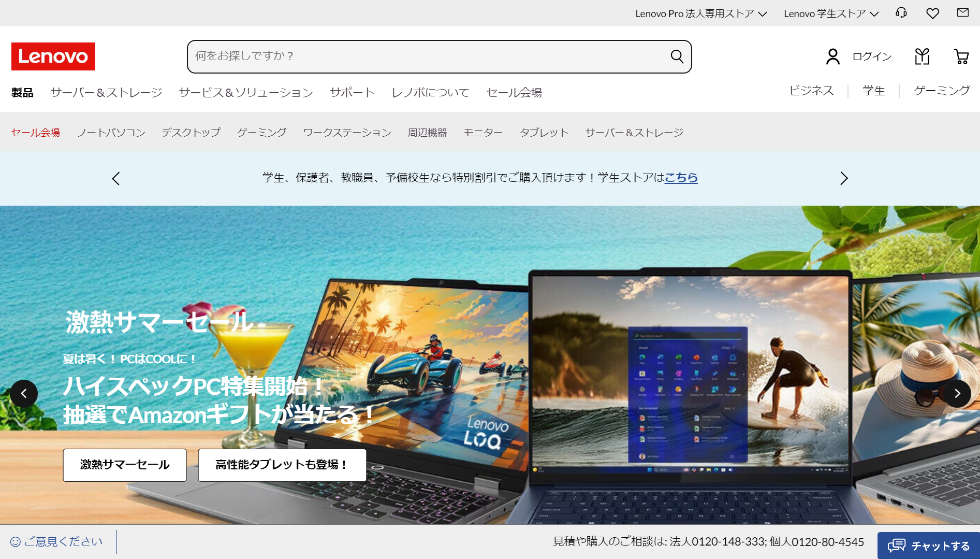Click the こちら student store link
Image resolution: width=980 pixels, height=559 pixels.
click(x=681, y=178)
